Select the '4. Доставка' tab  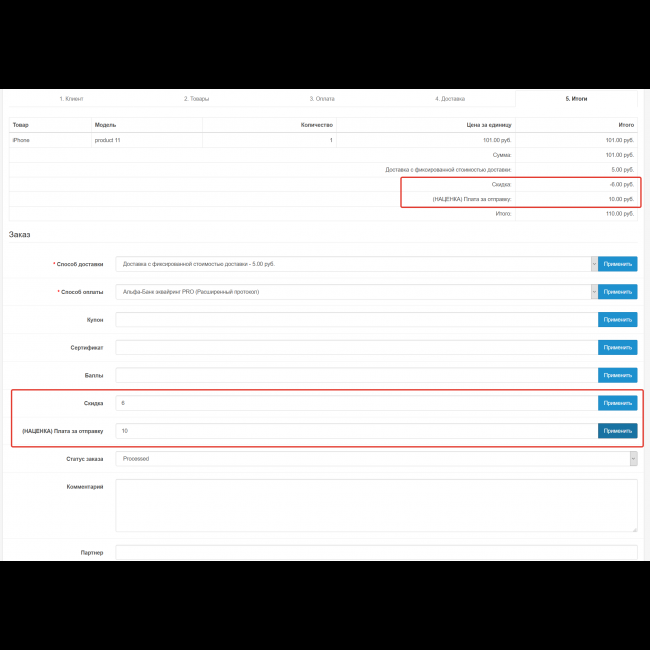(x=450, y=99)
